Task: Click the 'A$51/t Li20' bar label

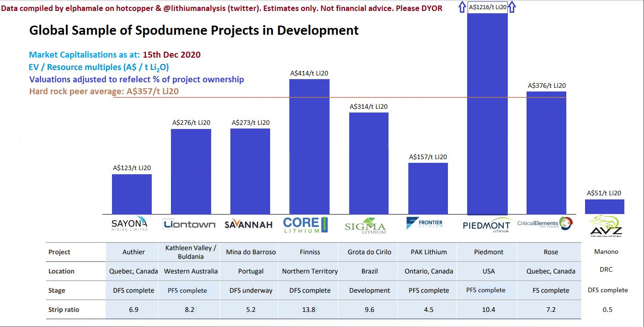Action: [604, 193]
